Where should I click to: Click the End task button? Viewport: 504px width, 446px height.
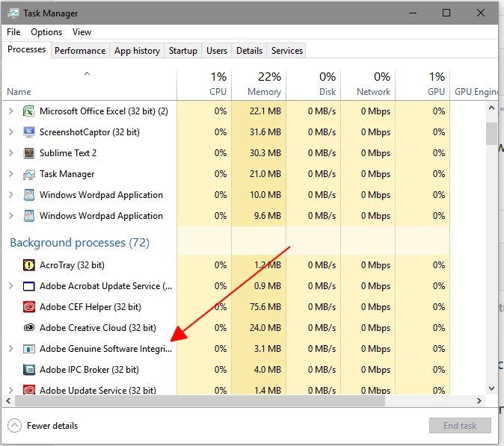460,425
